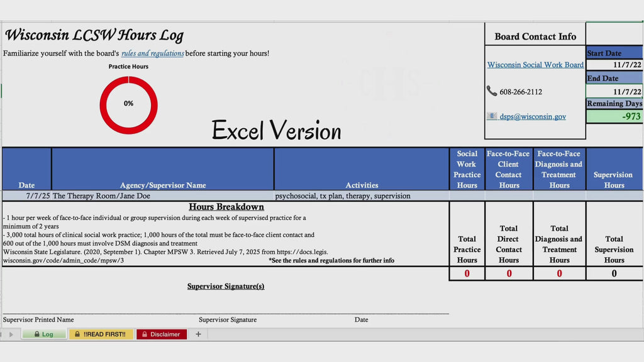The height and width of the screenshot is (362, 644).
Task: Click the plus icon to add sheet
Action: 198,334
